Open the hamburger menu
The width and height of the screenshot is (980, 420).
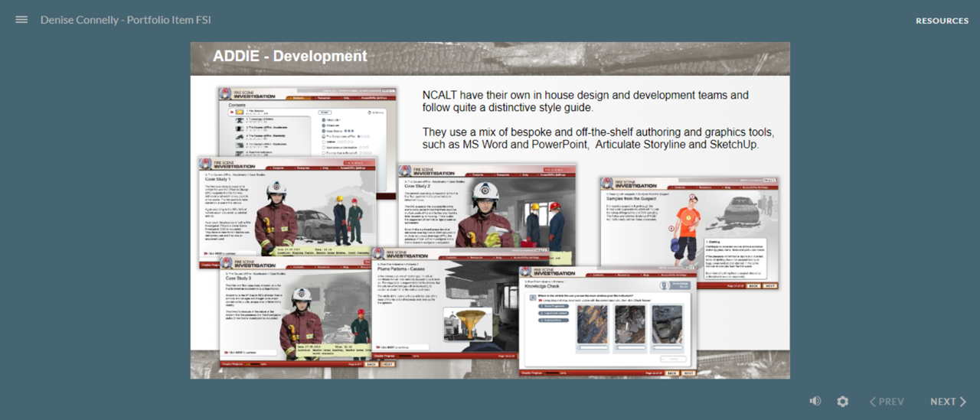(21, 20)
